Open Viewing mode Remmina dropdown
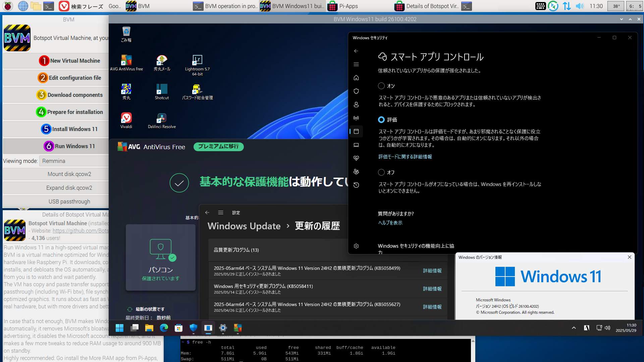644x362 pixels. coord(74,161)
